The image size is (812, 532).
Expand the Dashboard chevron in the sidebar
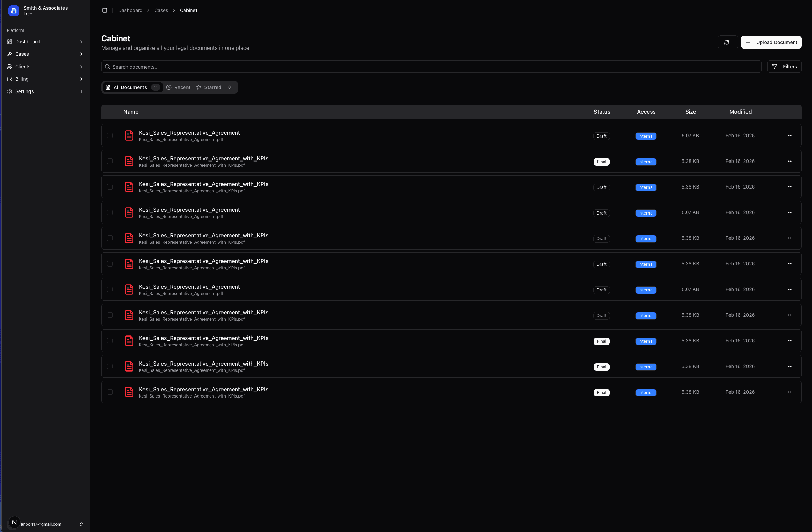click(x=81, y=42)
